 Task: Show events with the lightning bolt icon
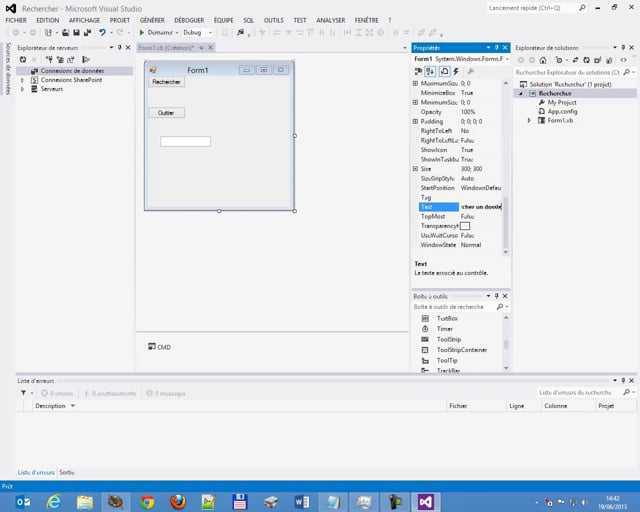click(456, 71)
